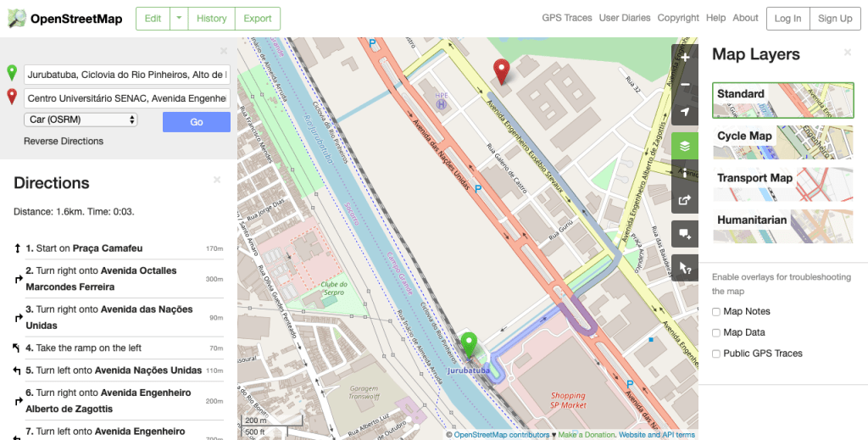This screenshot has height=440, width=868.
Task: Enable the Map Data overlay
Action: (x=717, y=332)
